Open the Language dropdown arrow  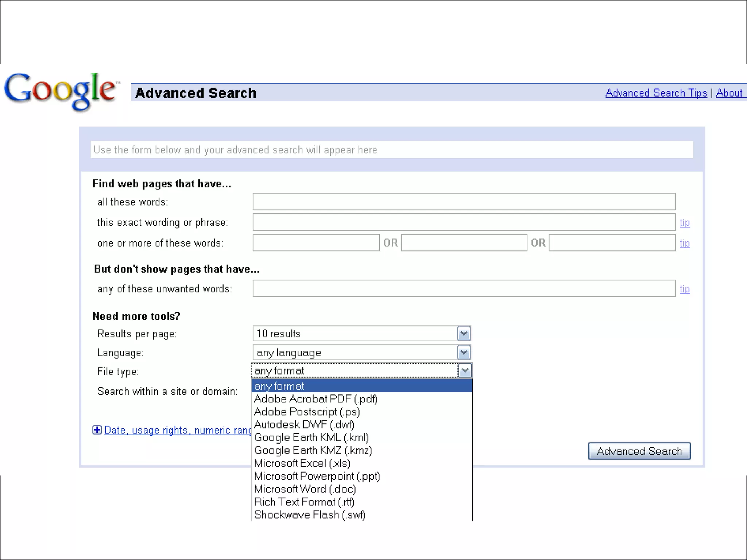(x=464, y=353)
